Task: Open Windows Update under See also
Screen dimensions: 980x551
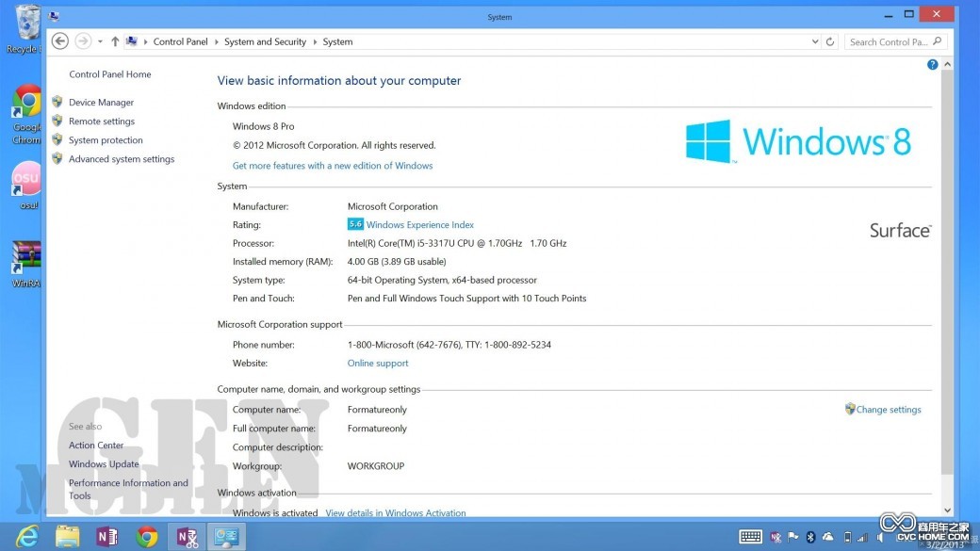Action: click(104, 464)
